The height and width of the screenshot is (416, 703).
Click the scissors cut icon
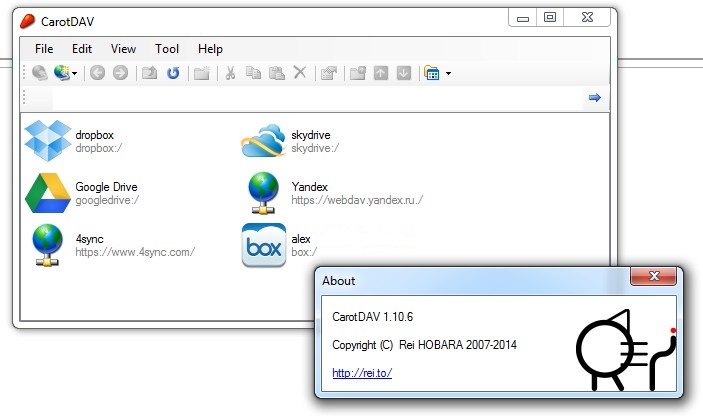point(230,73)
